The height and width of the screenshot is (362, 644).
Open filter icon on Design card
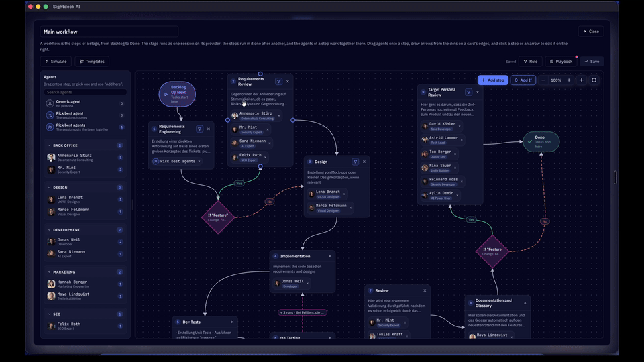(356, 162)
